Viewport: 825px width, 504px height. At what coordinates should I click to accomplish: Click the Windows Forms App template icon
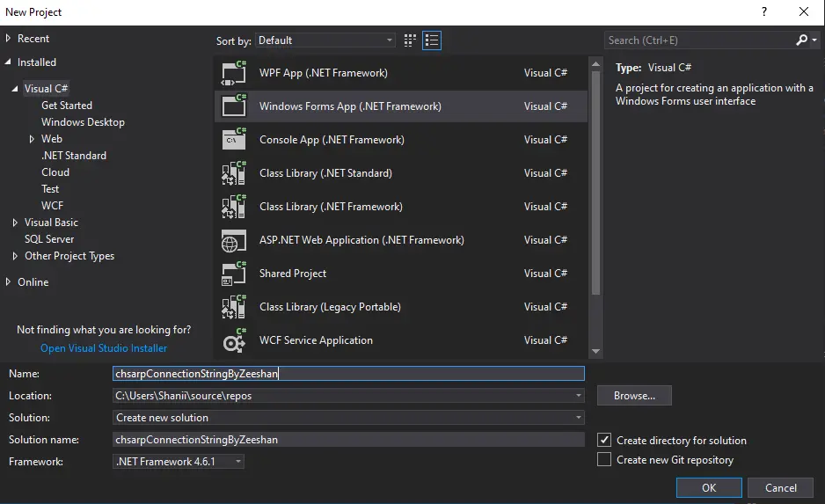[x=234, y=106]
